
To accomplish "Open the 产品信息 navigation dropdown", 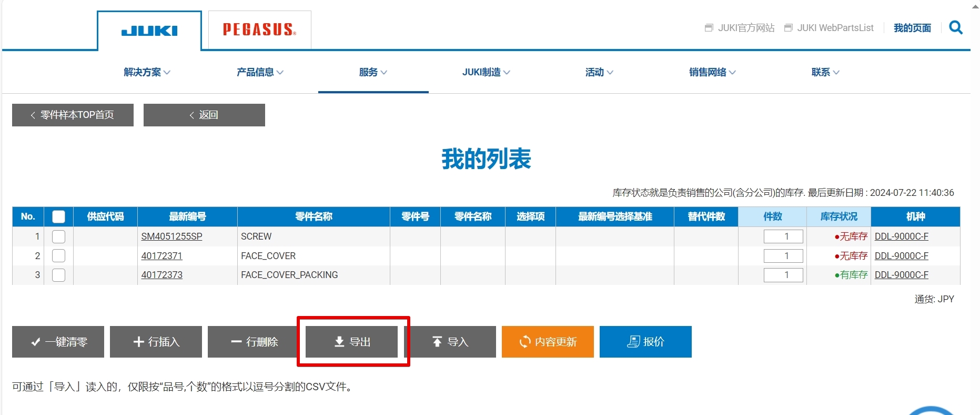I will coord(260,72).
